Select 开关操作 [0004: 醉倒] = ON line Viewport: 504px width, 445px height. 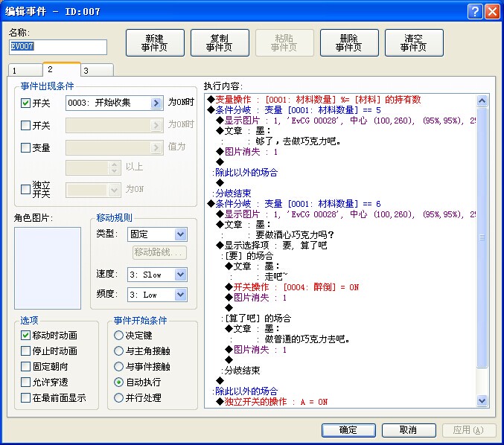(292, 287)
